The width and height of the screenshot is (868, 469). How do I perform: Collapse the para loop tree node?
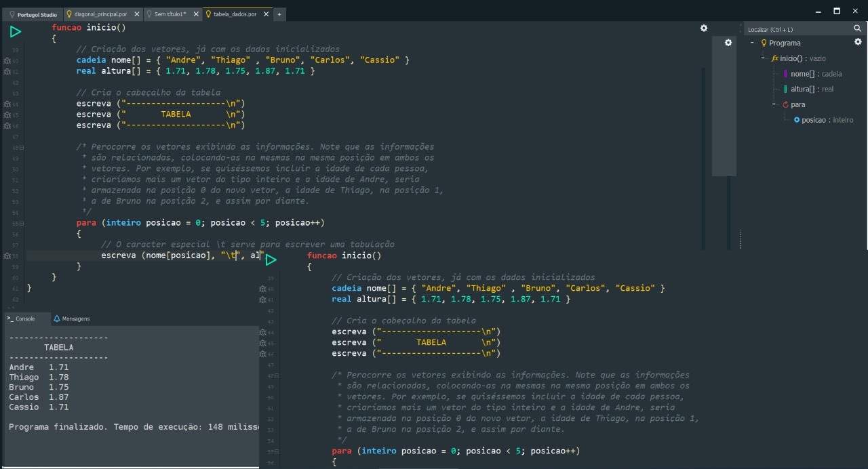[774, 104]
